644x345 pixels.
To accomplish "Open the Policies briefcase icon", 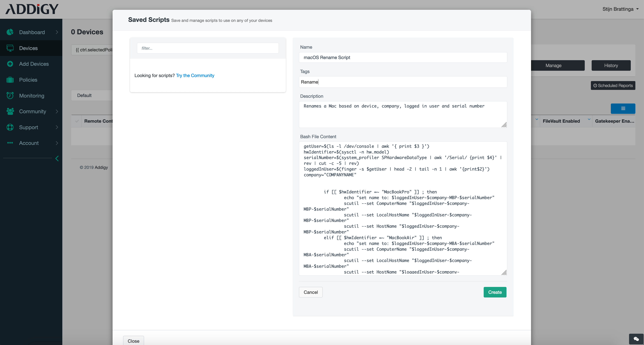I will click(10, 80).
